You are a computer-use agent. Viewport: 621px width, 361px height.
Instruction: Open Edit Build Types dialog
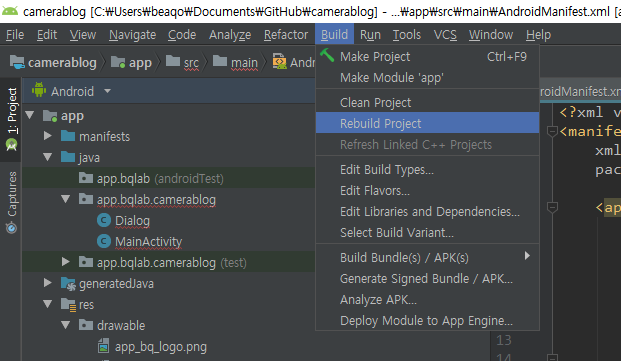pyautogui.click(x=427, y=169)
